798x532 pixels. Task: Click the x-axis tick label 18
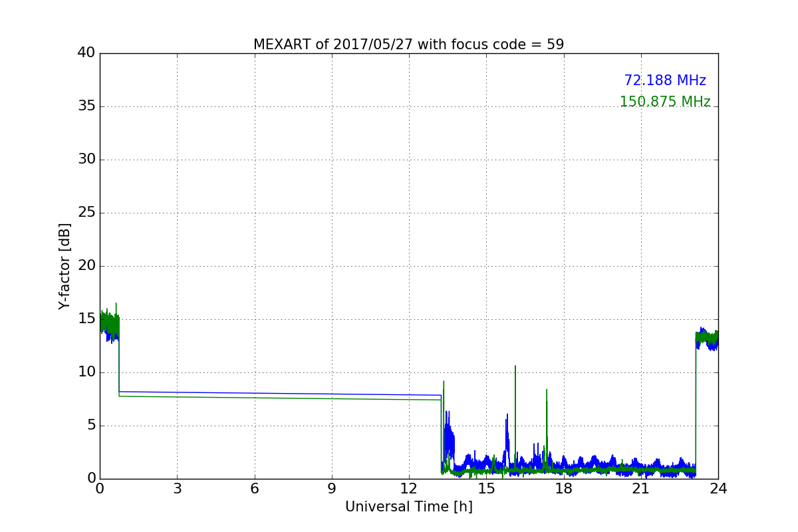pyautogui.click(x=563, y=489)
